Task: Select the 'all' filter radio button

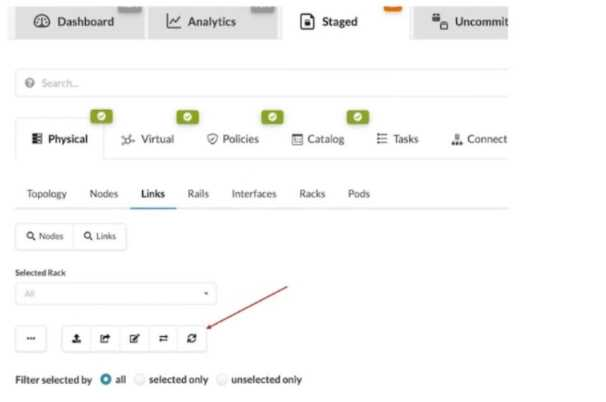Action: (x=105, y=380)
